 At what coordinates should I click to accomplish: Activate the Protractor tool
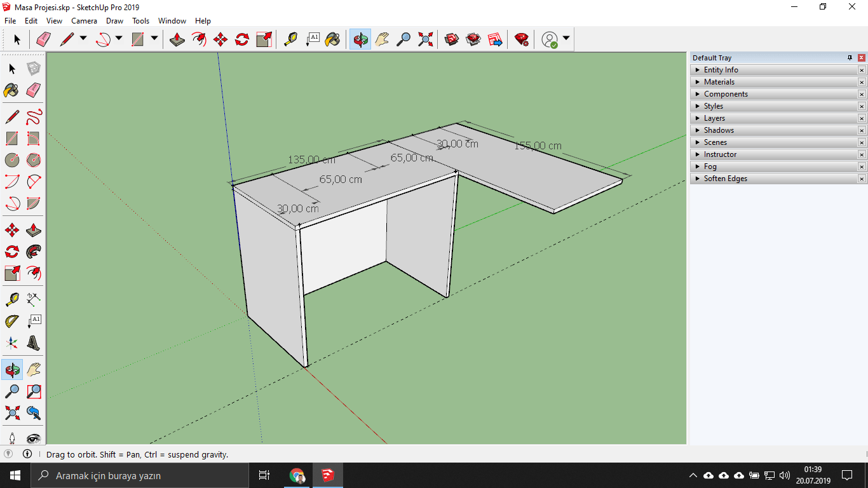pyautogui.click(x=12, y=321)
